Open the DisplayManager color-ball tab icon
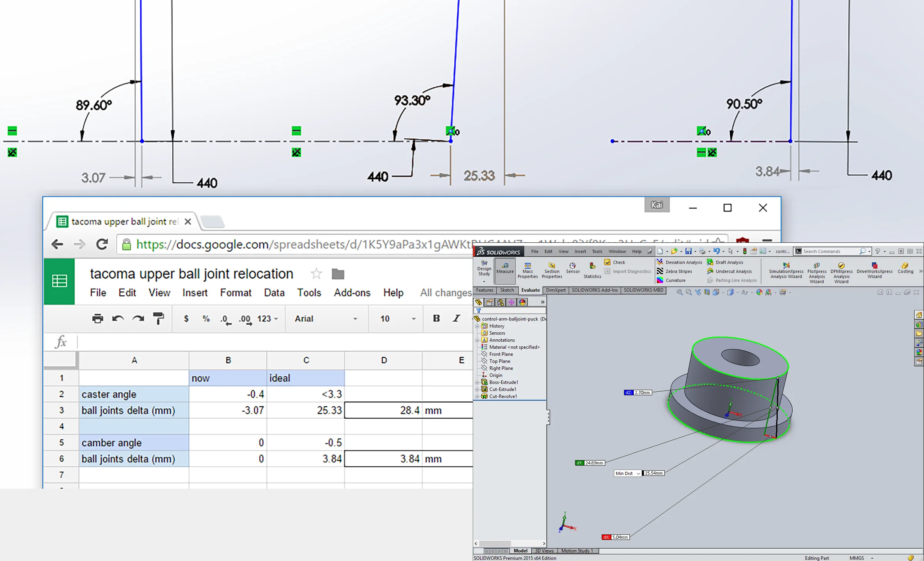 pyautogui.click(x=522, y=302)
